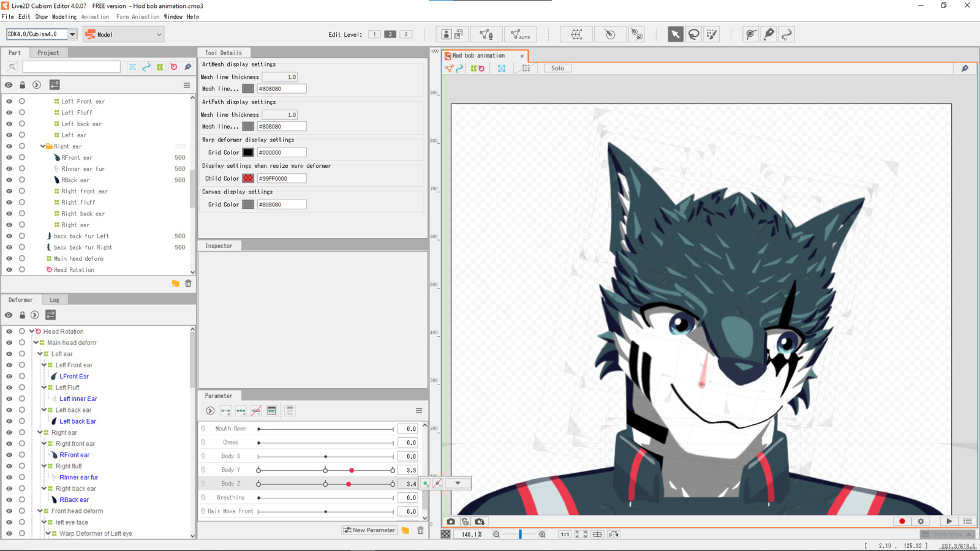Click the add three keys parameter icon
The image size is (980, 551).
[x=241, y=411]
